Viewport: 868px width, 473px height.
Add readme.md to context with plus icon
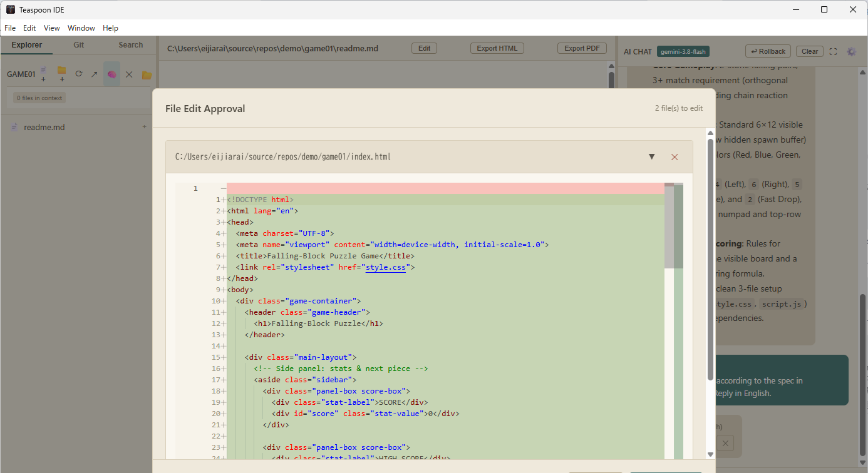click(144, 127)
